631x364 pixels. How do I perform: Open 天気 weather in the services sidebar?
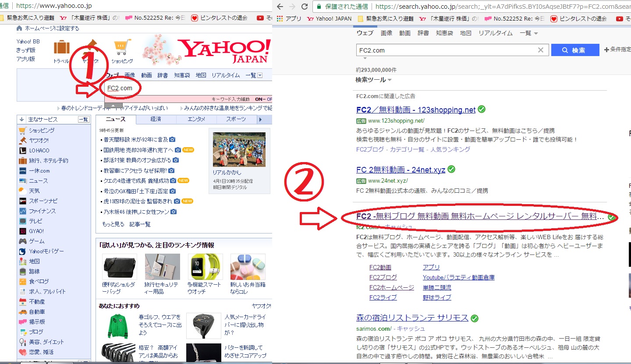34,191
